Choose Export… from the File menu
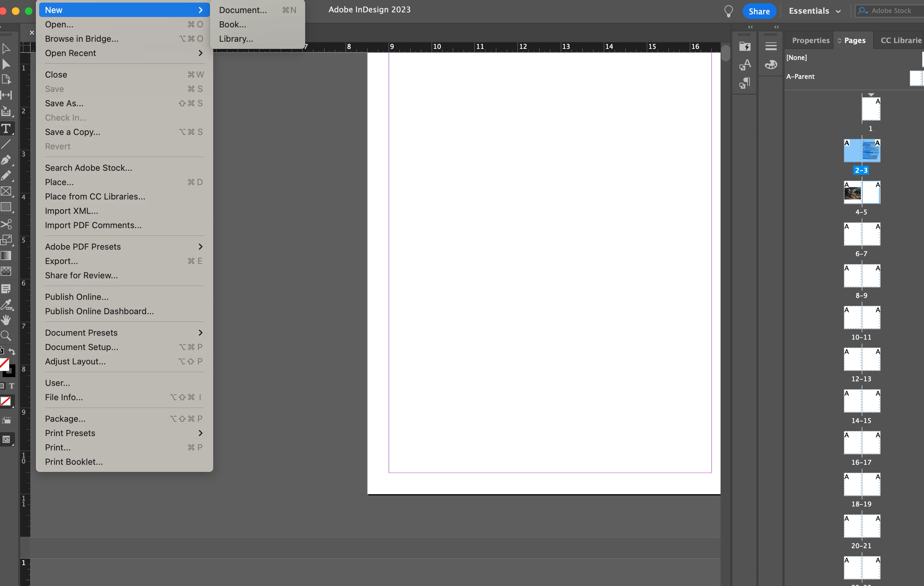This screenshot has width=924, height=586. point(61,261)
